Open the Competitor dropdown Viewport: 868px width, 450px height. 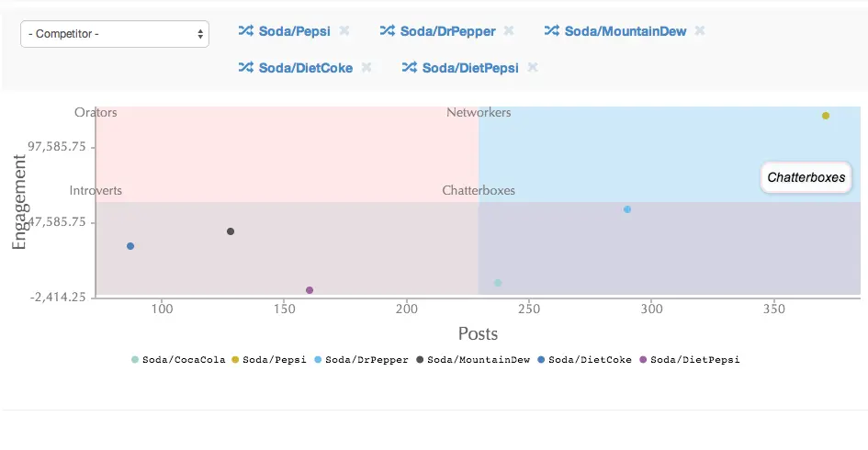[x=115, y=34]
